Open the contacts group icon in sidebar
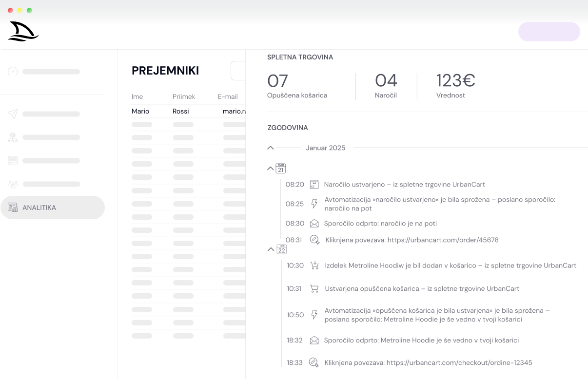 tap(13, 184)
